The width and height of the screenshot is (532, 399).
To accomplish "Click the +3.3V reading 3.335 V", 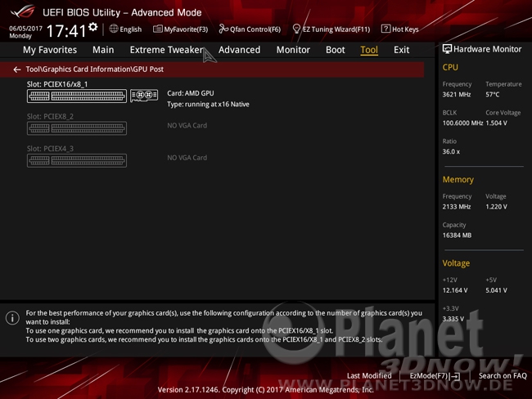I will [x=453, y=319].
